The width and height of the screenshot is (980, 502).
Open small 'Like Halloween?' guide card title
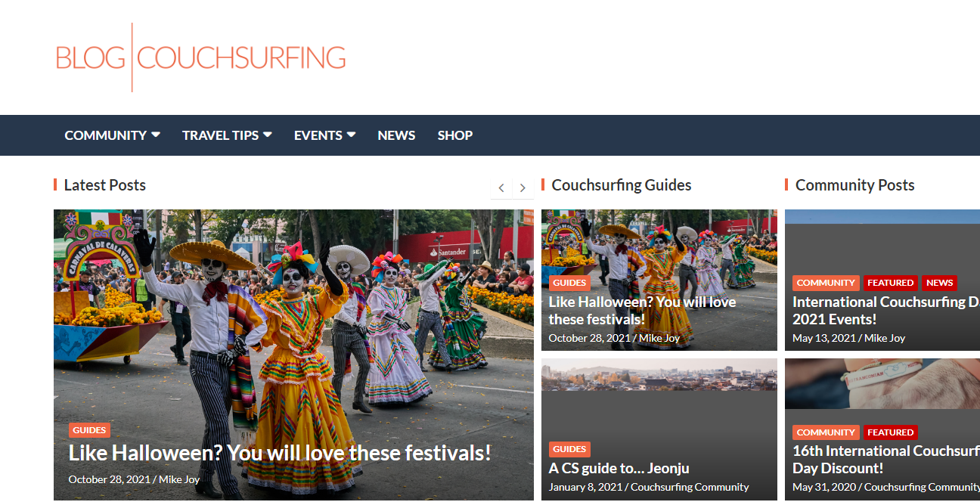[x=642, y=311]
